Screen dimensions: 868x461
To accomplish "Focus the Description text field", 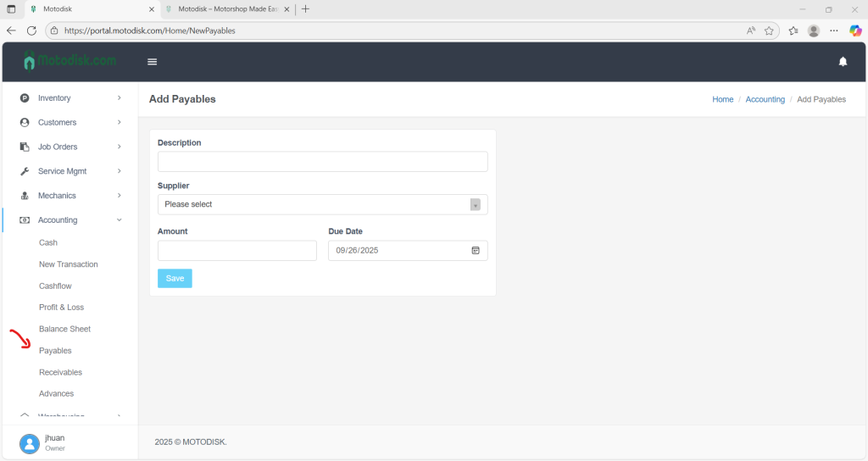I will [x=322, y=162].
